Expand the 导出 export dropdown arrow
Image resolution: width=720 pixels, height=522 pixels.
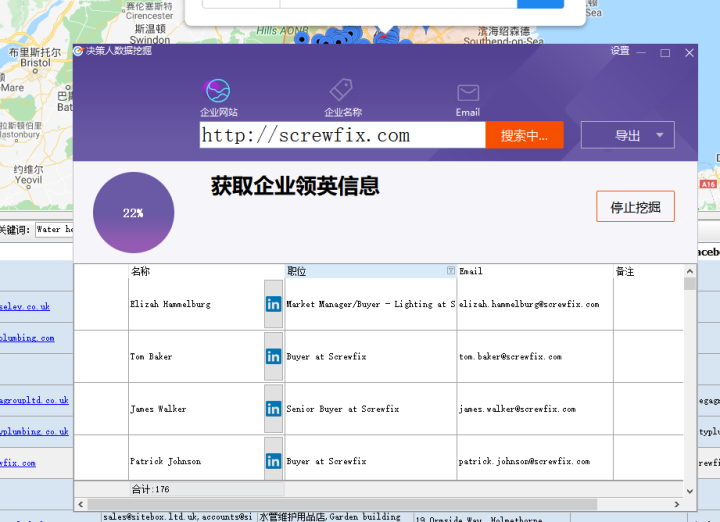(x=659, y=135)
